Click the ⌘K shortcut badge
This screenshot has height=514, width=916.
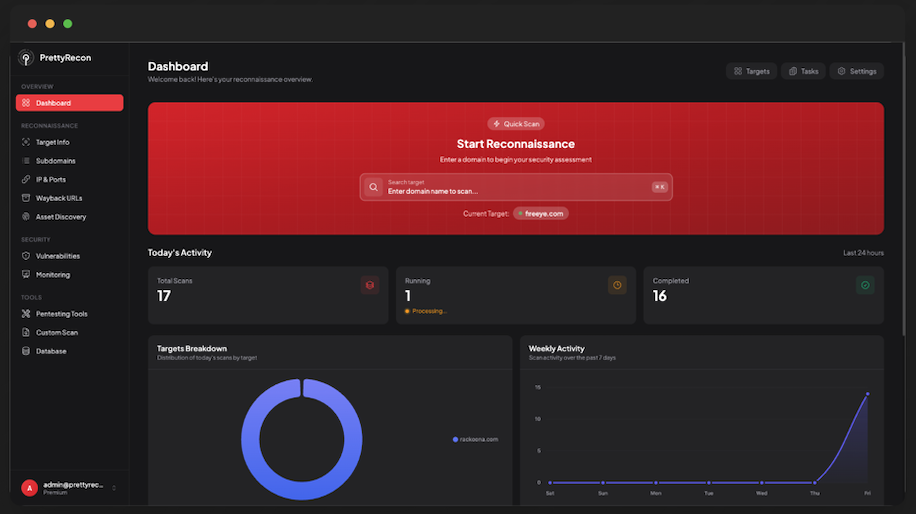tap(660, 187)
